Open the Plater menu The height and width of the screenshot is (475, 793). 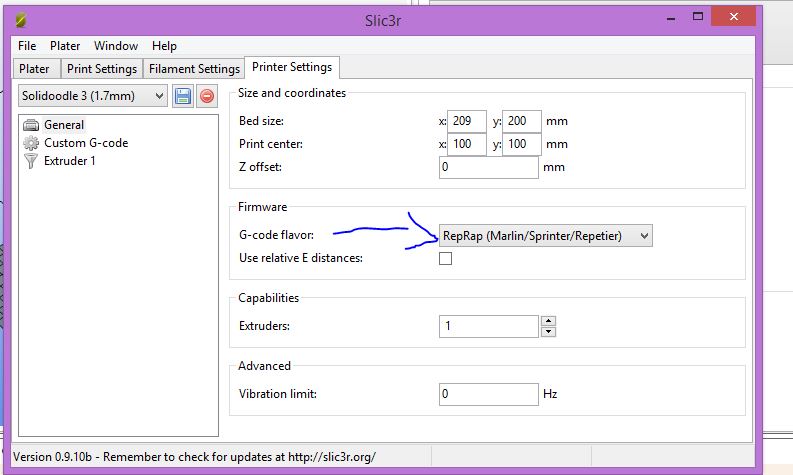[65, 46]
